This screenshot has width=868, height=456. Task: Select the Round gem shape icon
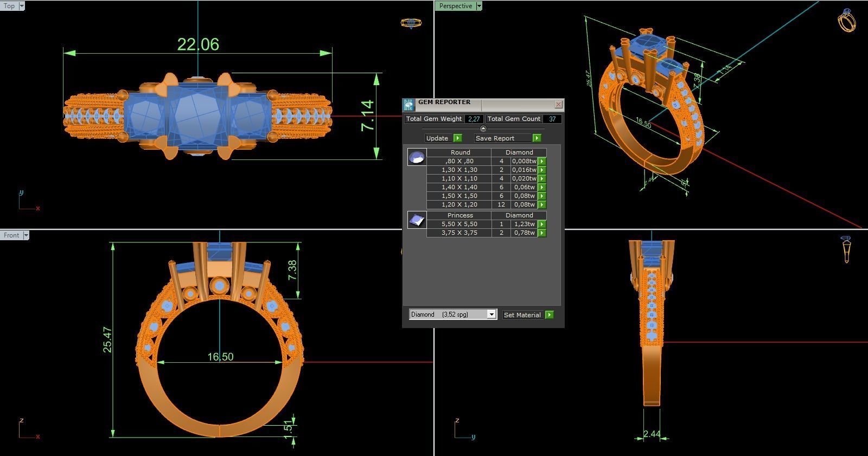[x=417, y=157]
